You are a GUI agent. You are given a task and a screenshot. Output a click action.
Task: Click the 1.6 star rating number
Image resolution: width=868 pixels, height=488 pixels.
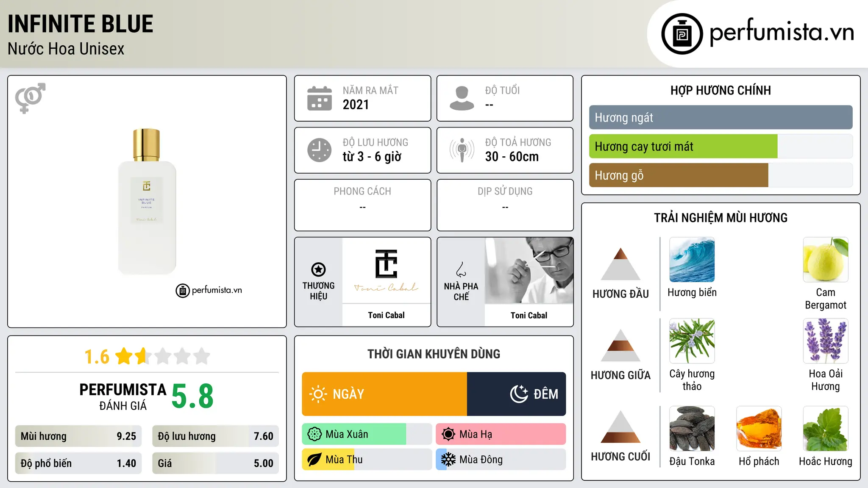click(x=97, y=357)
